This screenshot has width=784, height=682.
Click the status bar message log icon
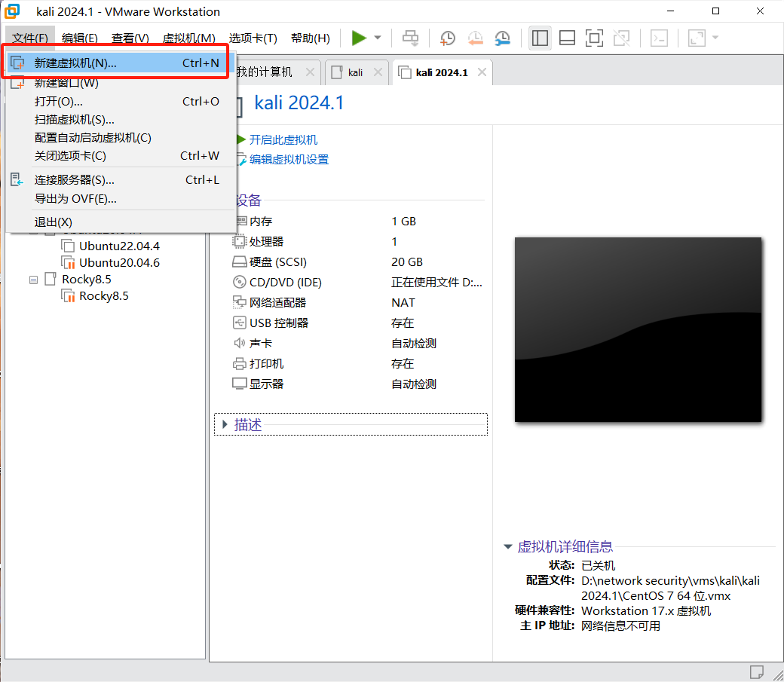[757, 671]
